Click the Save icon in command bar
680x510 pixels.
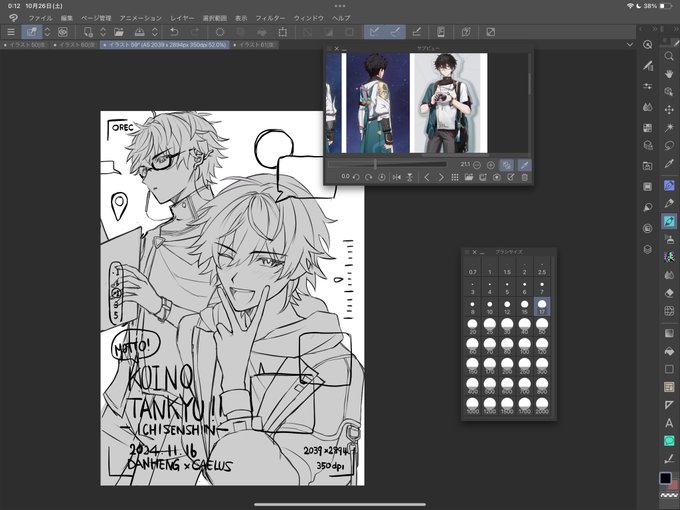(140, 32)
